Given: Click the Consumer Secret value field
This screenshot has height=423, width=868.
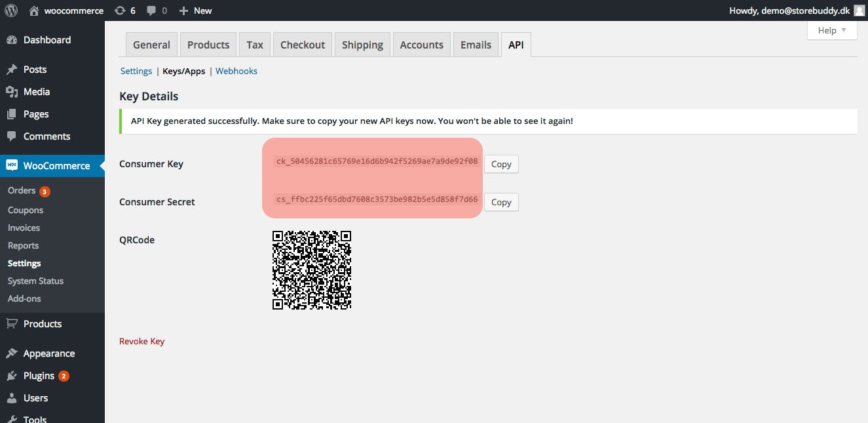Looking at the screenshot, I should (377, 199).
